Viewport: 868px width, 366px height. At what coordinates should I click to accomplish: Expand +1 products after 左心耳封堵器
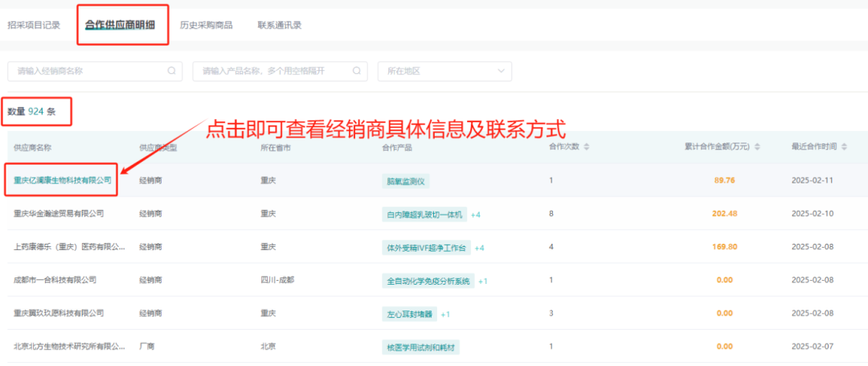point(445,314)
